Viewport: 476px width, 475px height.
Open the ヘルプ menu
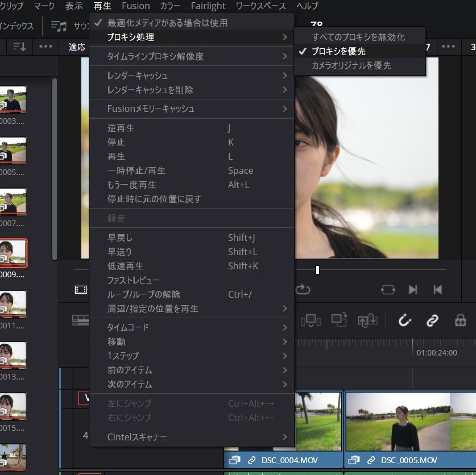coord(307,6)
